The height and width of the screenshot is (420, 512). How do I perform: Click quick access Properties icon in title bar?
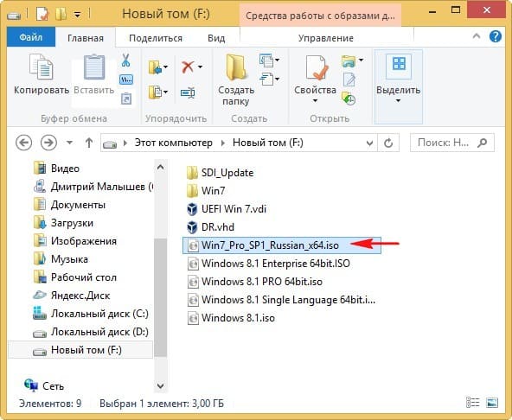pyautogui.click(x=42, y=14)
